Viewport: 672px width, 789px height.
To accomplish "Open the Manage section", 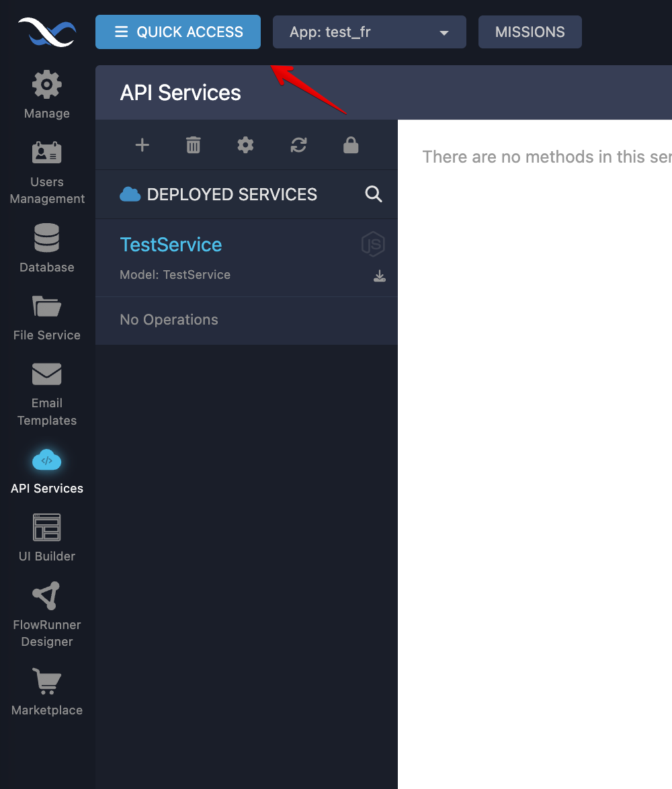I will tap(47, 95).
